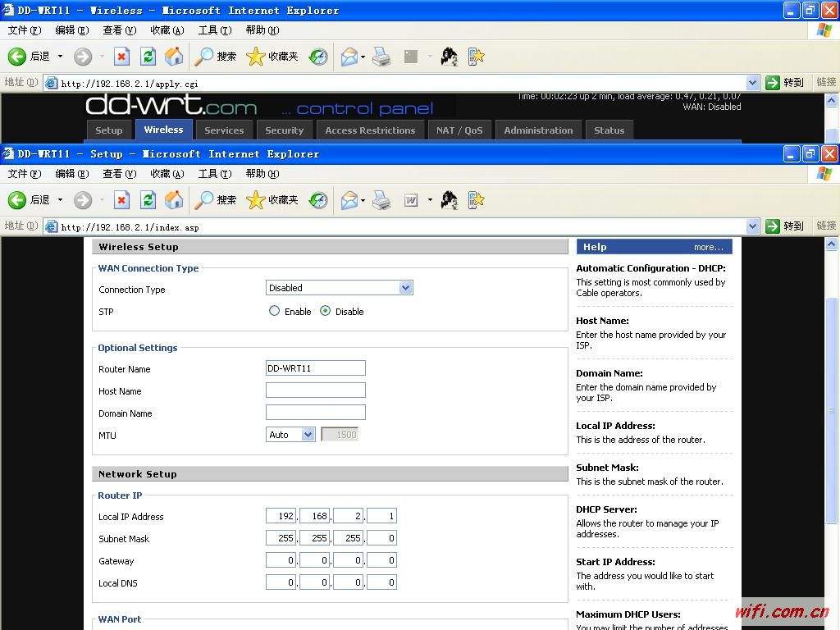Switch to the Setup tab in DD-WRT
This screenshot has width=840, height=630.
tap(109, 130)
